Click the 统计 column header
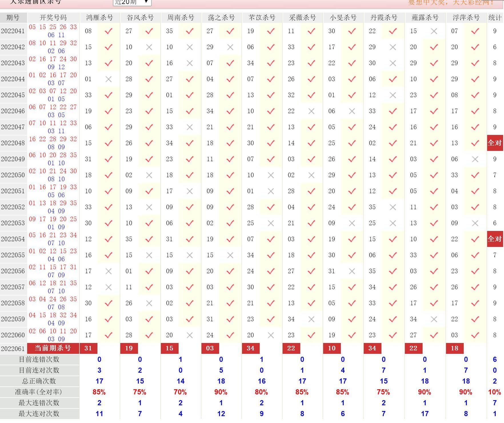The width and height of the screenshot is (504, 423). [x=495, y=18]
